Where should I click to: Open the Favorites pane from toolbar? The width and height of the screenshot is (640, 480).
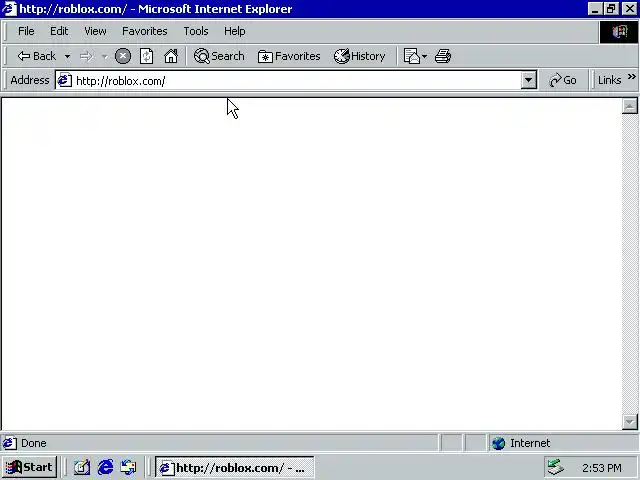pyautogui.click(x=289, y=56)
